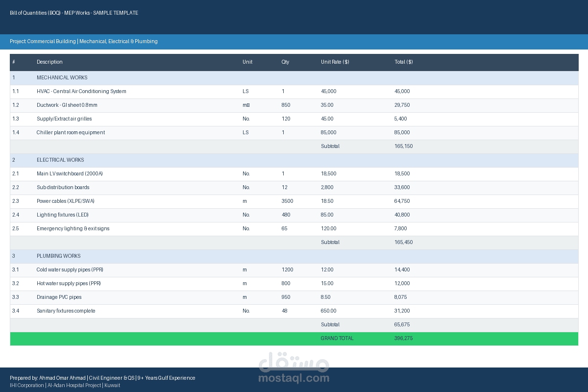
Task: Select total '31,200' for Sanitary fixtures
Action: [402, 311]
